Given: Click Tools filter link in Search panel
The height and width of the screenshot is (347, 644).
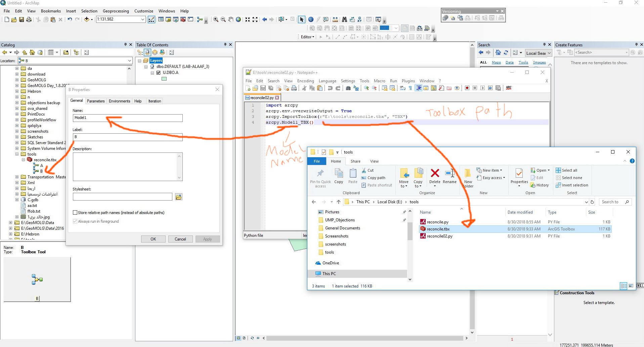Looking at the screenshot, I should pos(523,62).
